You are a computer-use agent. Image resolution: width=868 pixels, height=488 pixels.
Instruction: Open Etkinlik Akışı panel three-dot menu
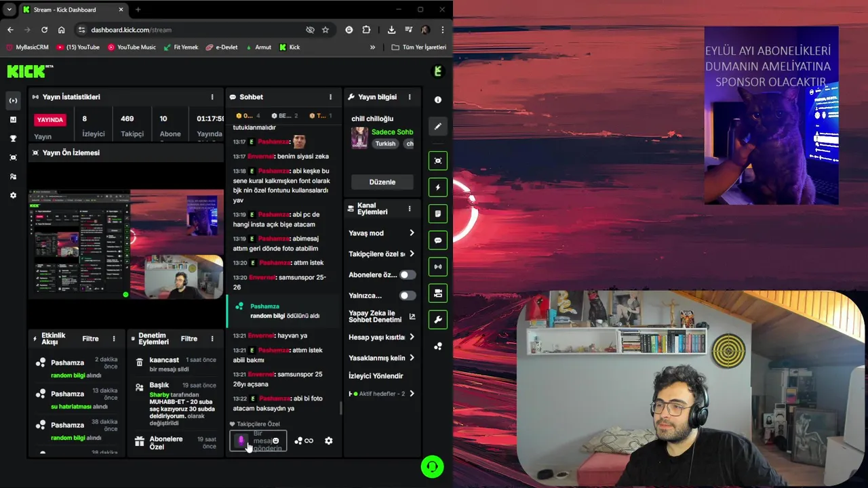pos(114,338)
